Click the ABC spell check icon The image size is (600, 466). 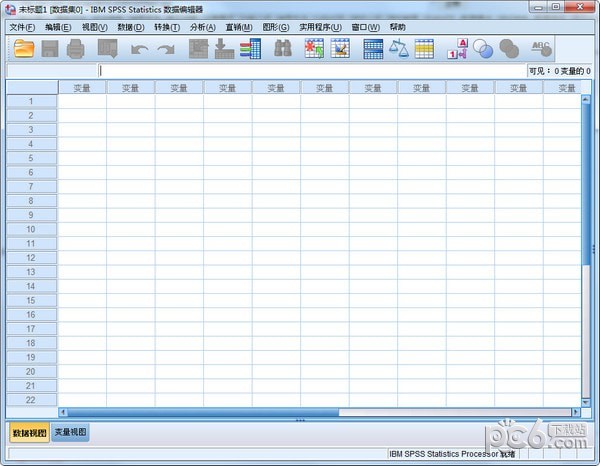tap(541, 49)
